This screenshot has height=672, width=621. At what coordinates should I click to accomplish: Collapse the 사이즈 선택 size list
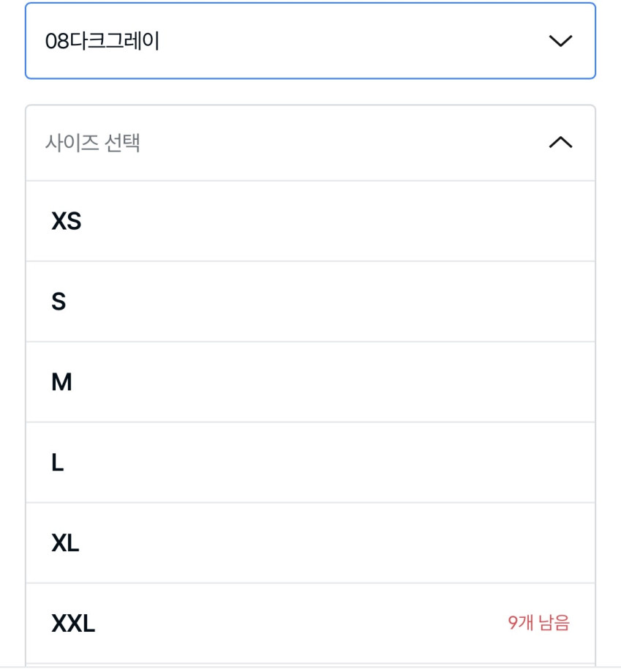[310, 143]
